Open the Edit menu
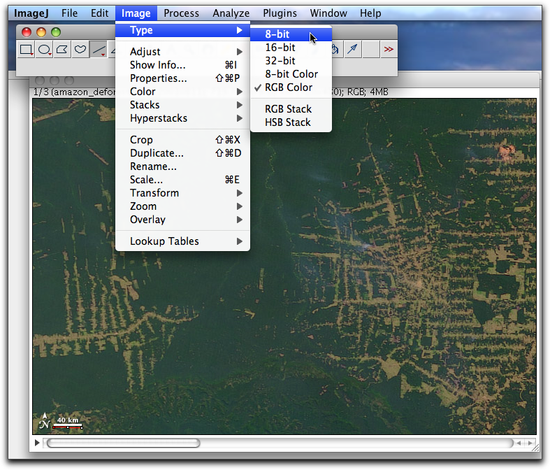Screen dimensions: 550x470 [100, 13]
